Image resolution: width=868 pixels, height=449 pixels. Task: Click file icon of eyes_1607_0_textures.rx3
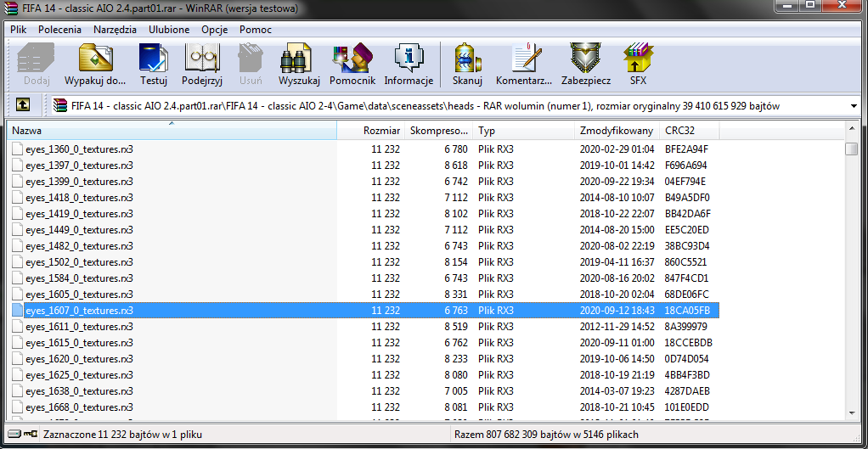(18, 310)
